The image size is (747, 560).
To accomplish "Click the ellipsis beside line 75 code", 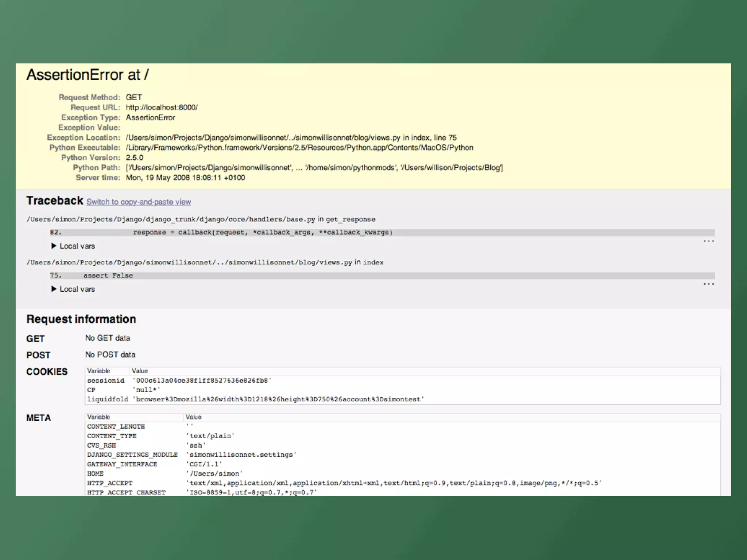I will [708, 284].
